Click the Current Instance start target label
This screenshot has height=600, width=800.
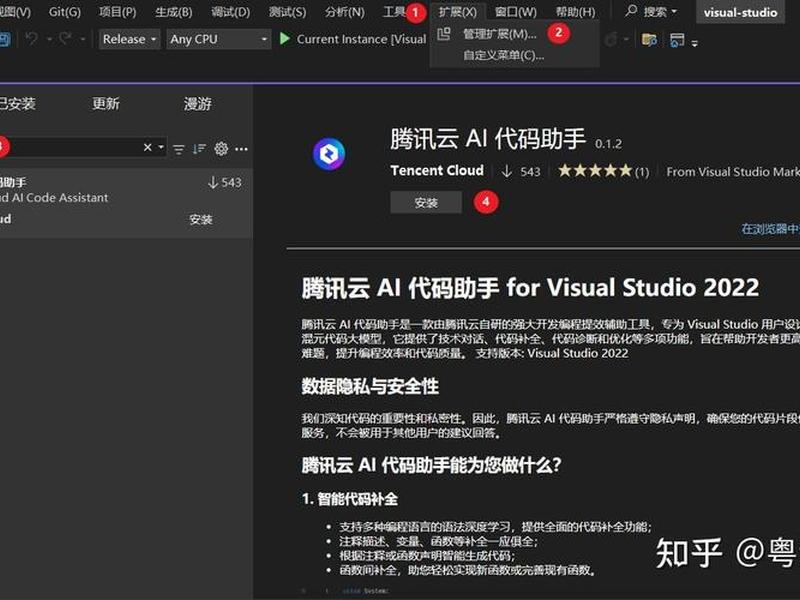pyautogui.click(x=361, y=39)
